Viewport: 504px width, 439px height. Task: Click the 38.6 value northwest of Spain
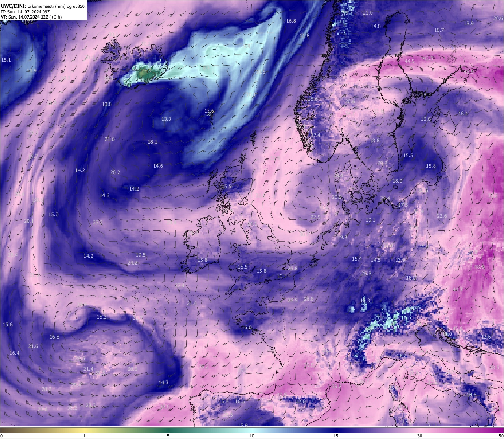point(165,407)
